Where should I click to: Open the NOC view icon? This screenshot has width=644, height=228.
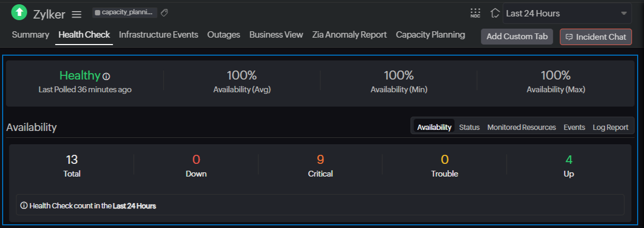pos(475,13)
